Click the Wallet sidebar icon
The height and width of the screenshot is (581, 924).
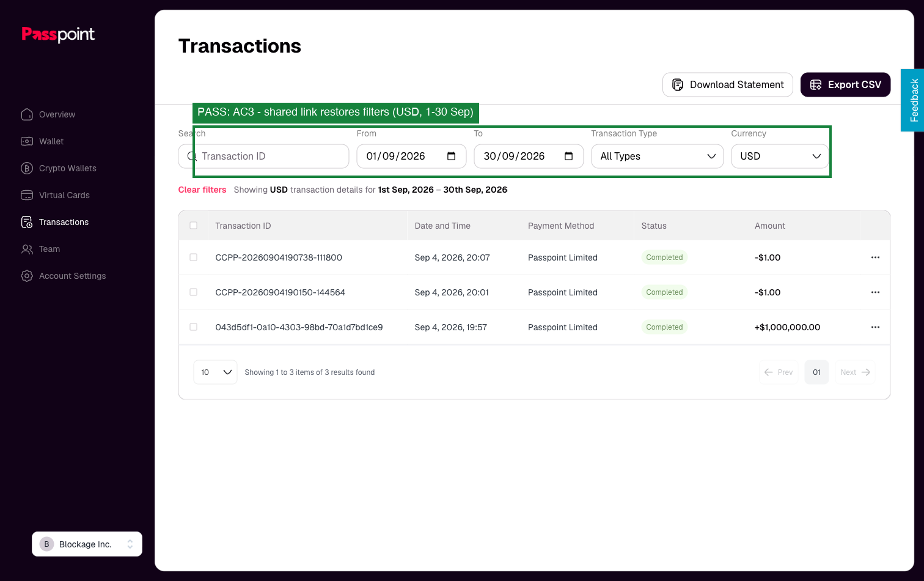click(27, 141)
